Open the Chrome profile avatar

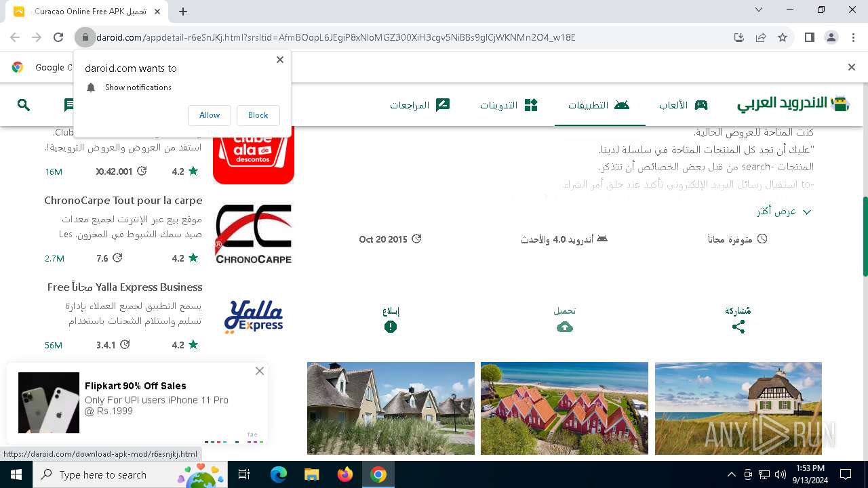[x=831, y=37]
